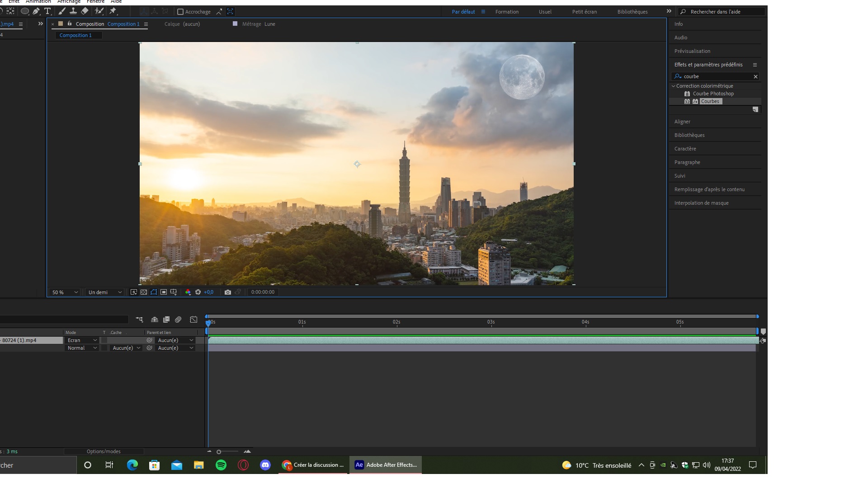Clear the courbe effects search
The height and width of the screenshot is (488, 868).
(x=755, y=76)
